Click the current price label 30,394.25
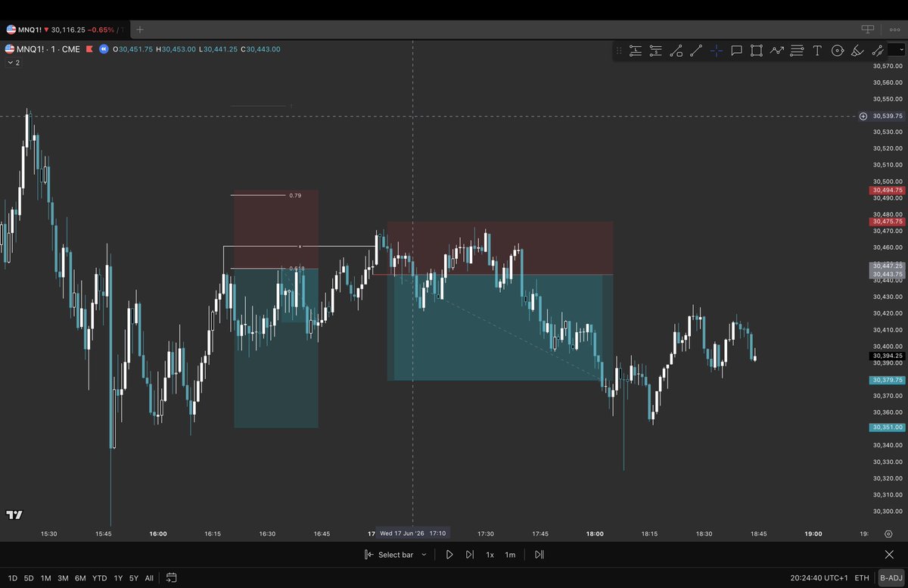This screenshot has height=588, width=908. coord(888,356)
